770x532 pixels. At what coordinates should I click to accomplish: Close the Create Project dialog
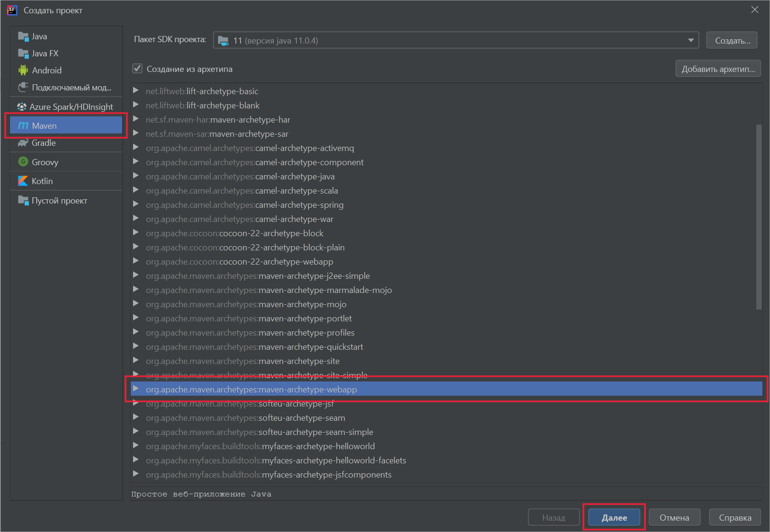click(755, 9)
